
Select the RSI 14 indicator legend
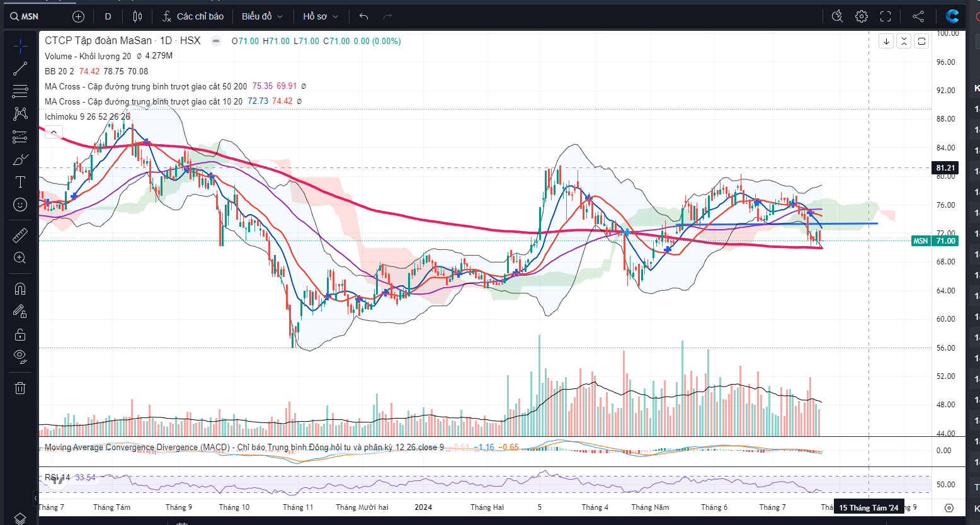[x=57, y=478]
